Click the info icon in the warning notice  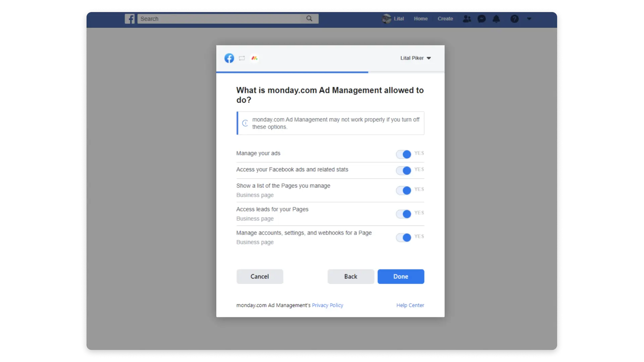click(245, 123)
